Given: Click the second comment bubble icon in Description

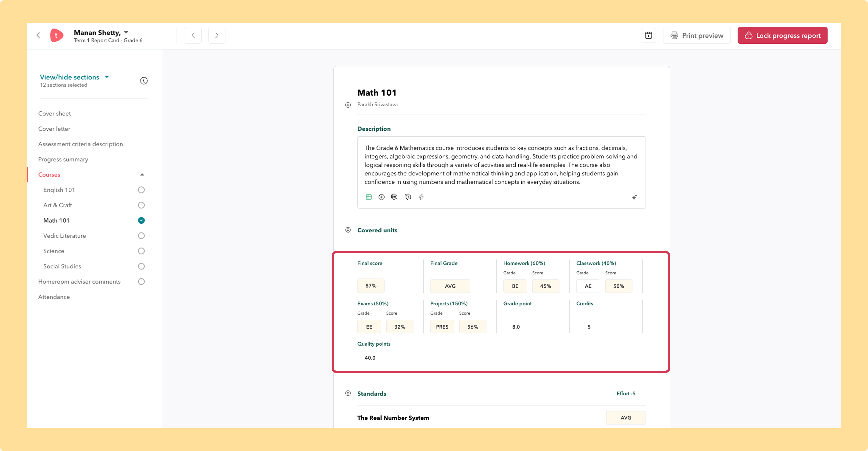Looking at the screenshot, I should (x=408, y=197).
